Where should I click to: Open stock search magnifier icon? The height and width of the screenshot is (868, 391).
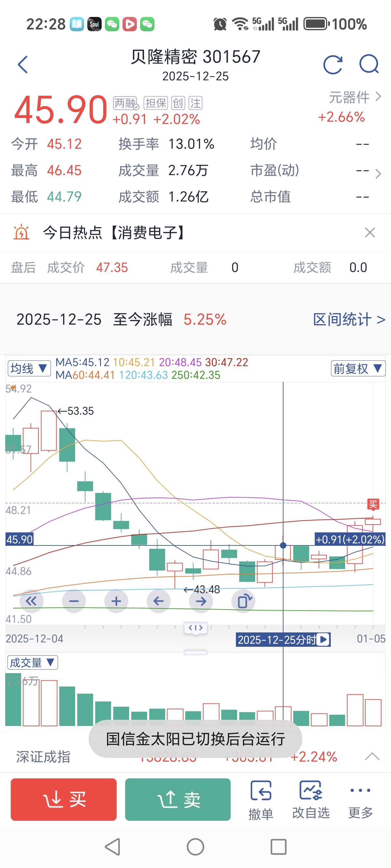coord(369,64)
